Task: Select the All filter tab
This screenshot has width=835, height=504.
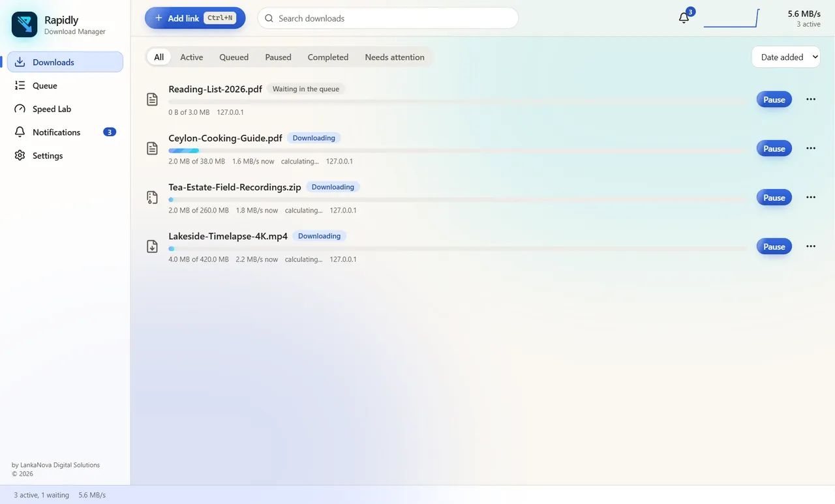Action: click(159, 57)
